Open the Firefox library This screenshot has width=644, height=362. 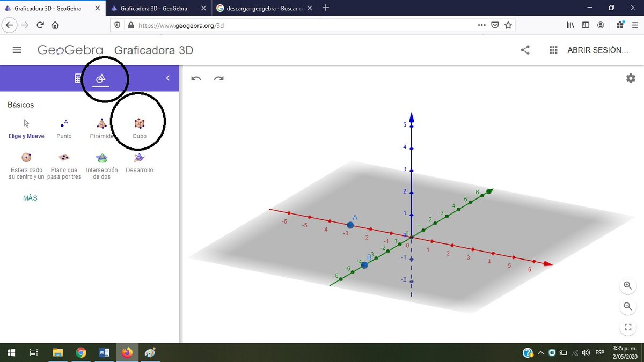570,25
